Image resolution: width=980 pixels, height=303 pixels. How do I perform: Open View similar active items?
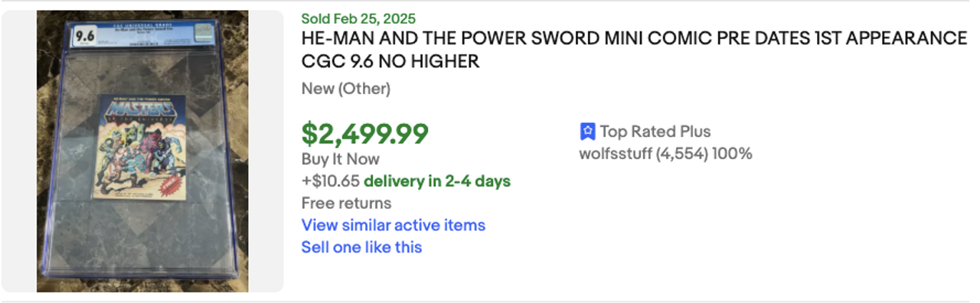(394, 225)
